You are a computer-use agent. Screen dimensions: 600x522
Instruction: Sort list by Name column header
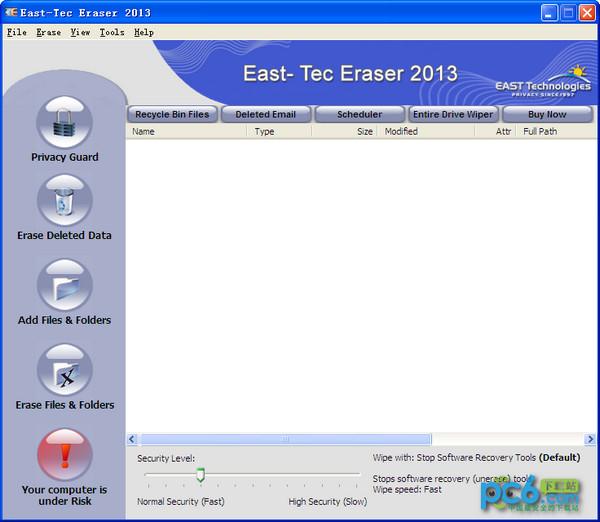pyautogui.click(x=186, y=131)
